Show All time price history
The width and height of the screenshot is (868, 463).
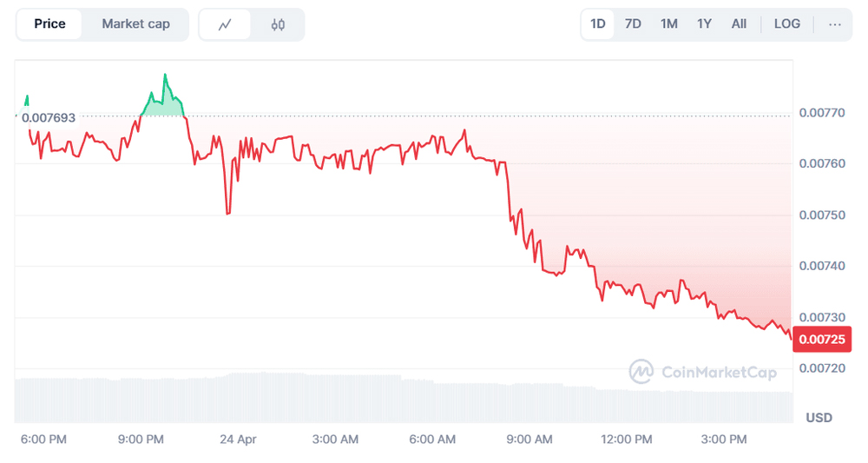(x=739, y=24)
